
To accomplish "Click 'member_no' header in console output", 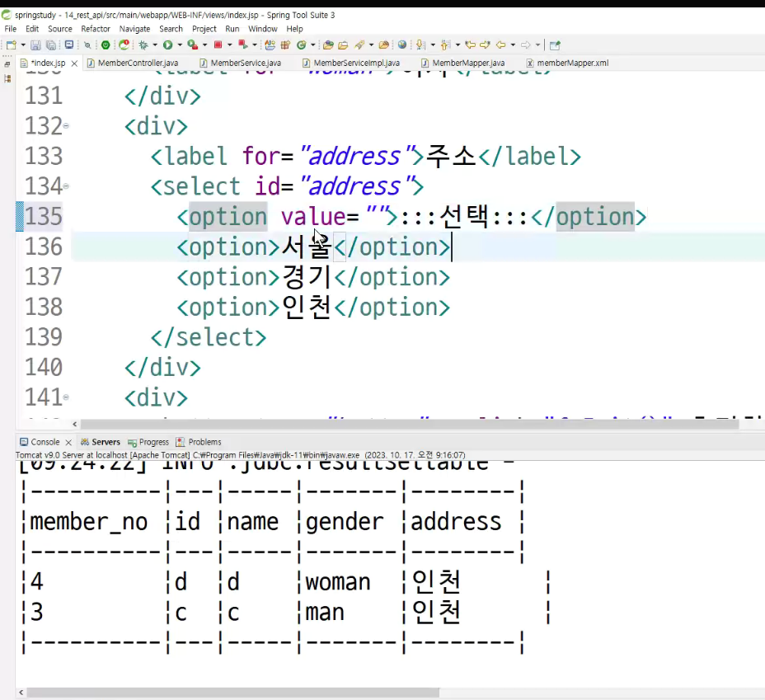I will pyautogui.click(x=89, y=522).
